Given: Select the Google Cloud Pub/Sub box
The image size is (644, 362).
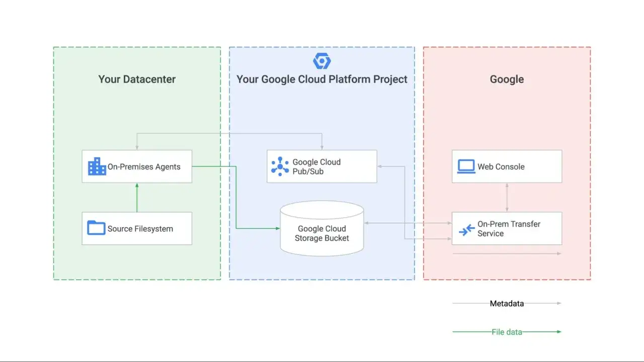Looking at the screenshot, I should click(x=322, y=166).
